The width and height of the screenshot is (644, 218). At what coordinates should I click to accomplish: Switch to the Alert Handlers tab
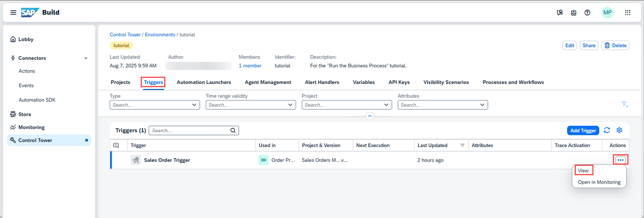(x=322, y=82)
